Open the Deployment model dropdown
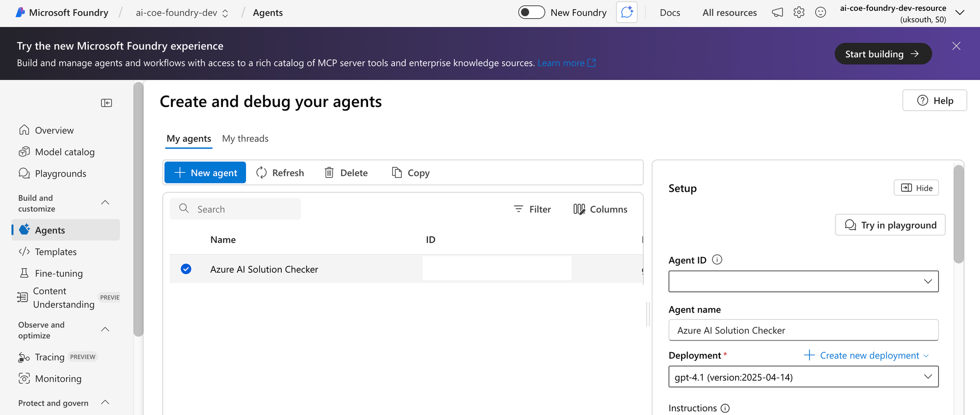The height and width of the screenshot is (415, 980). coord(803,377)
